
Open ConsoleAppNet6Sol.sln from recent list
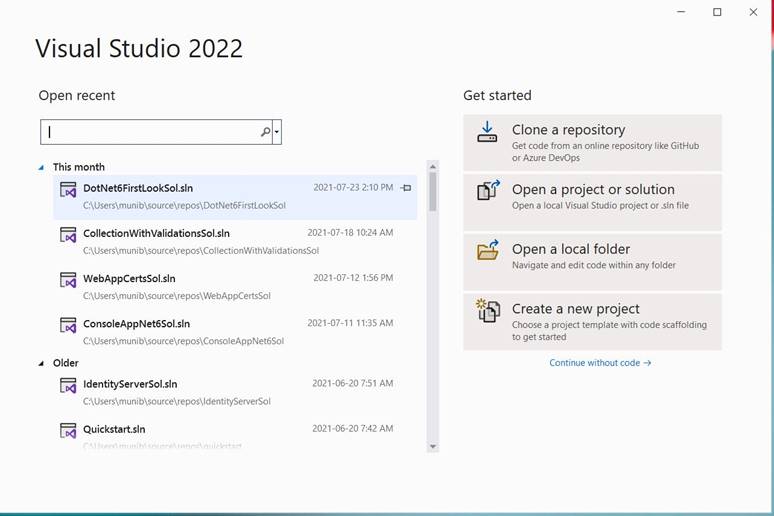pos(235,332)
